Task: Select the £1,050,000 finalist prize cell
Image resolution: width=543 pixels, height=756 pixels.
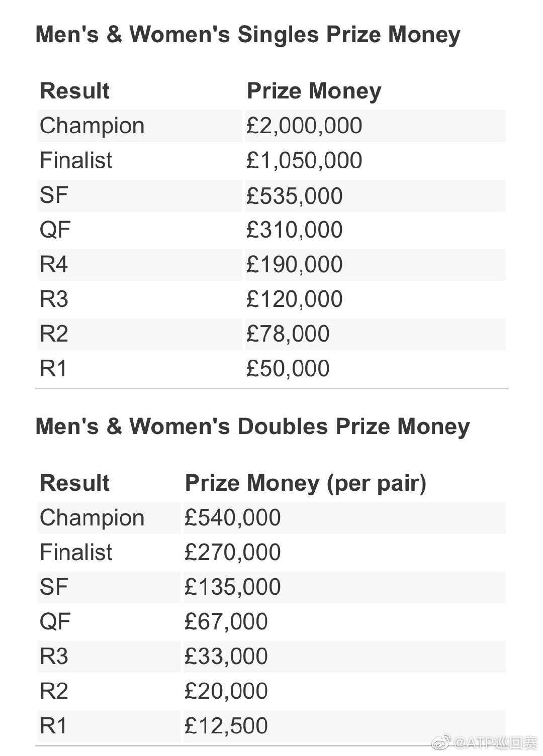Action: coord(304,160)
